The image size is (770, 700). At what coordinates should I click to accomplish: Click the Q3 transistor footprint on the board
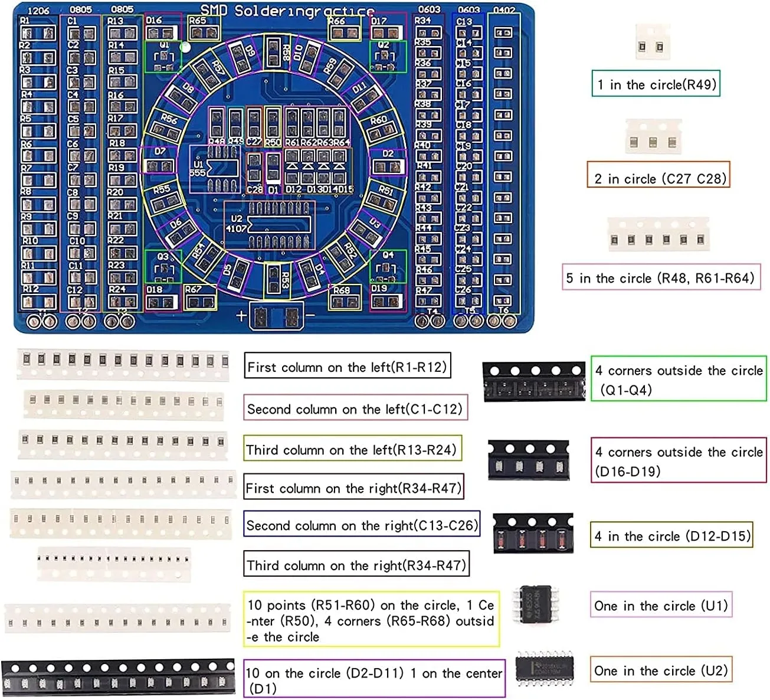163,266
